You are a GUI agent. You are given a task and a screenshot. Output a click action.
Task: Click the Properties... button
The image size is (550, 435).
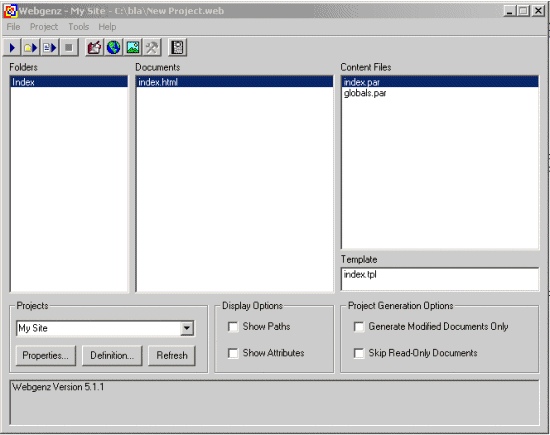click(46, 355)
